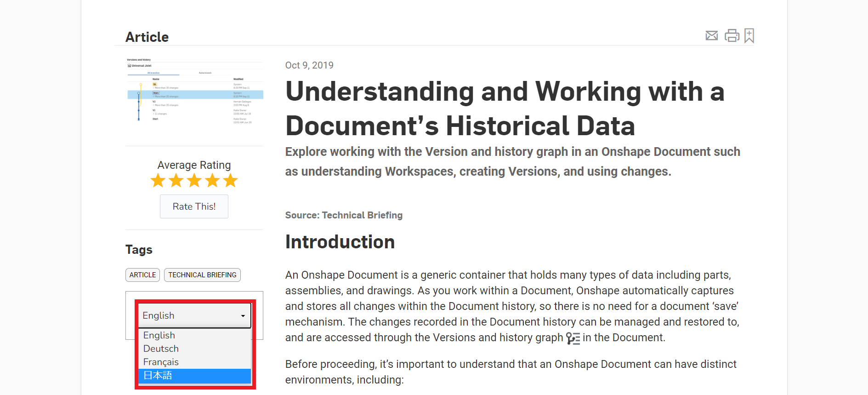Click the Versions and history graph icon in text
The height and width of the screenshot is (395, 868).
pos(573,338)
